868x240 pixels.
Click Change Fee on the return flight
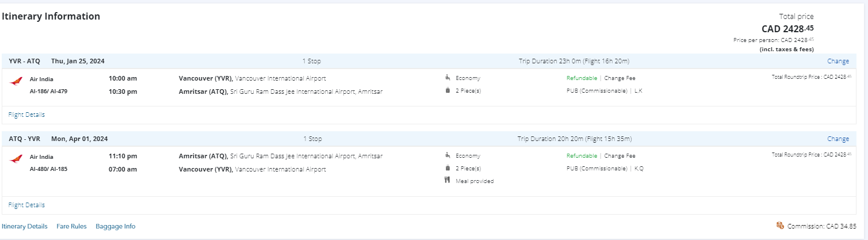[x=620, y=156]
